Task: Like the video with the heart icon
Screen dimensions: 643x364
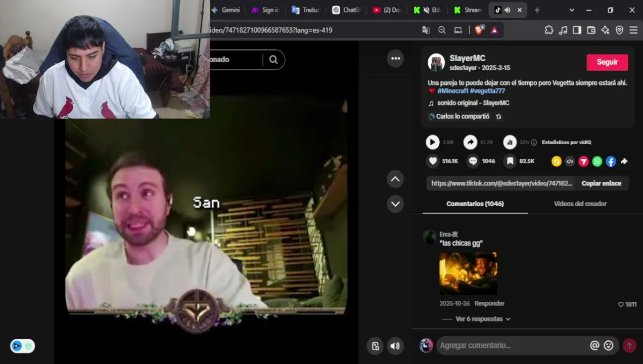Action: coord(433,161)
